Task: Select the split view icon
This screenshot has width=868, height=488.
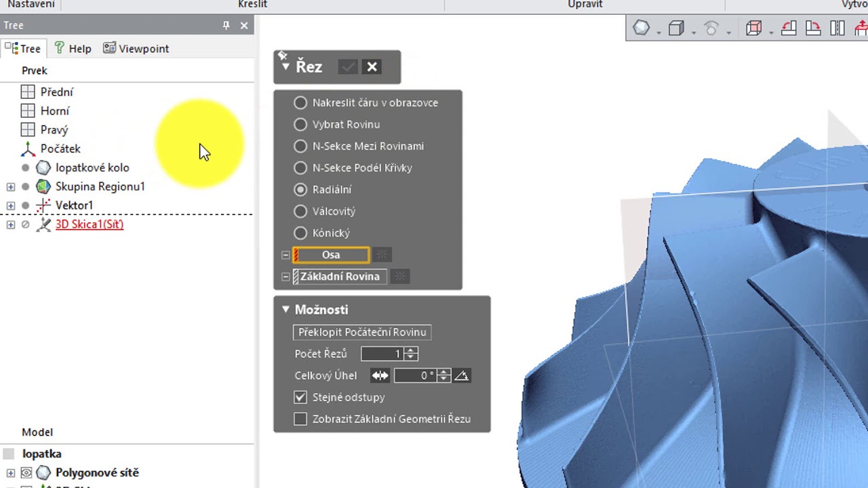Action: tap(839, 28)
